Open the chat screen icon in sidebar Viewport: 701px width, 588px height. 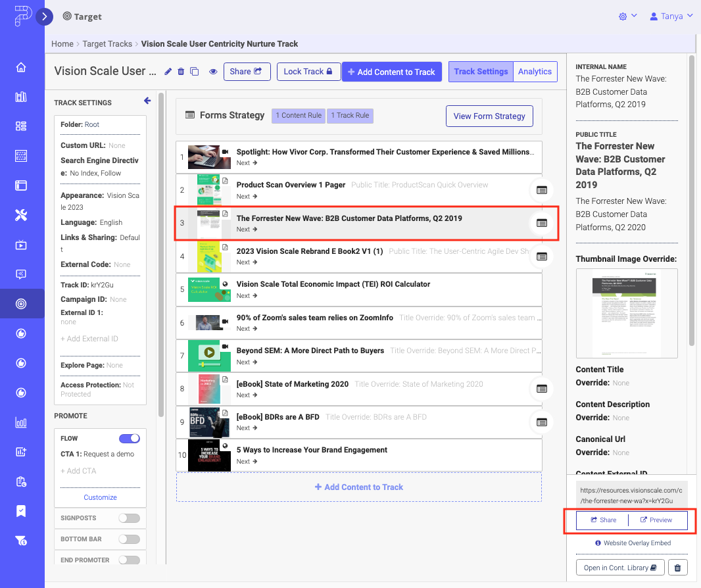pos(21,274)
